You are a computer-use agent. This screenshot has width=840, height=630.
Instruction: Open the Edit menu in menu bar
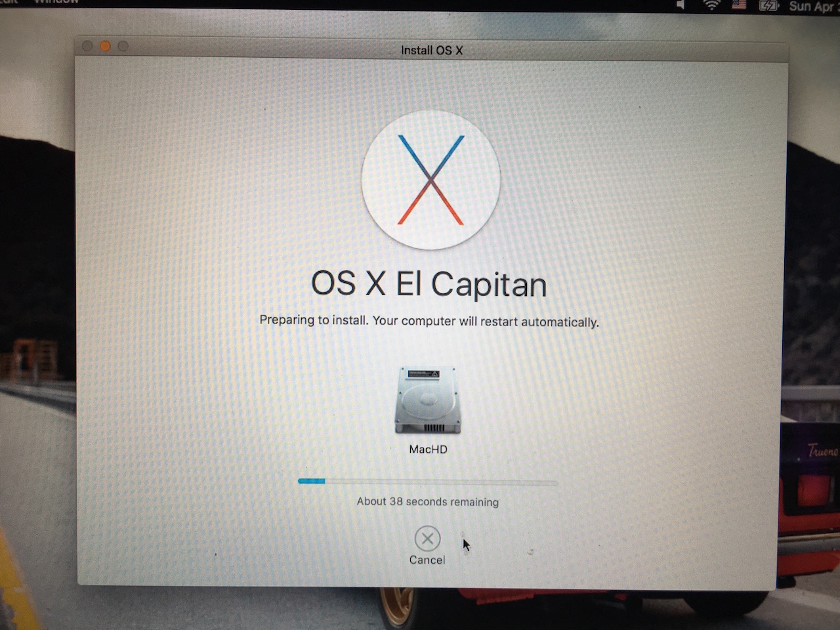point(9,1)
